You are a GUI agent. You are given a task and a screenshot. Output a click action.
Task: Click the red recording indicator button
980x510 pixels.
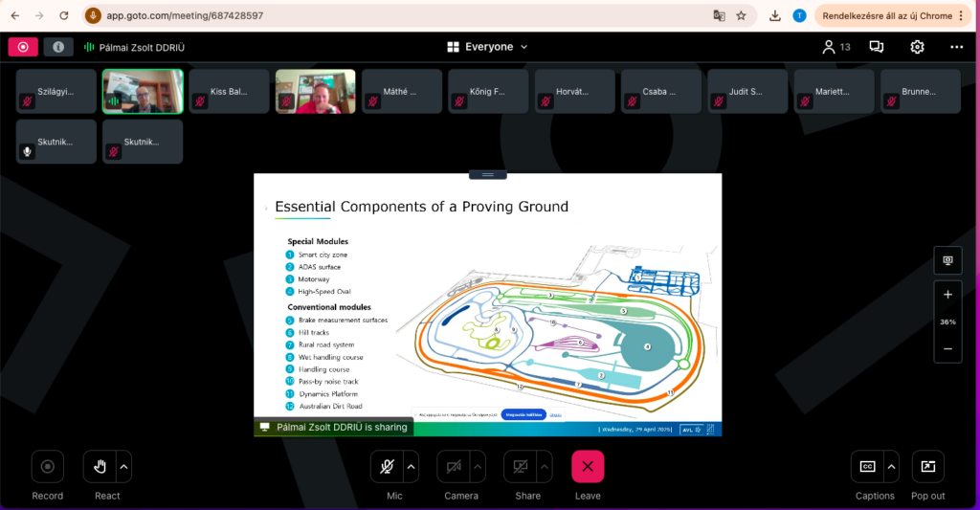tap(23, 47)
